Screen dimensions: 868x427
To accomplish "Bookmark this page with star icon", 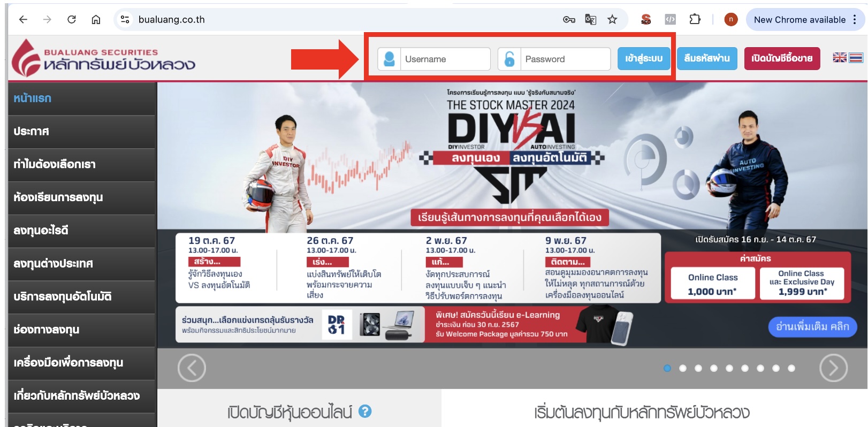I will (x=612, y=20).
